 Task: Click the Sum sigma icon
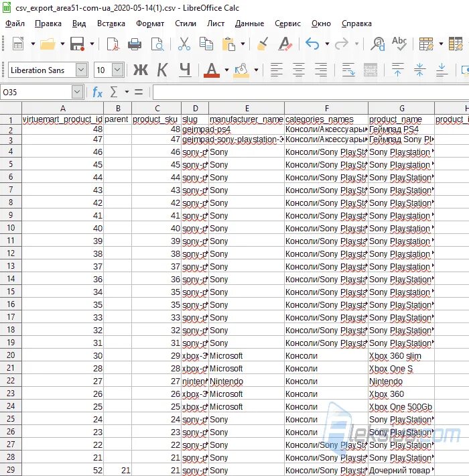point(114,92)
